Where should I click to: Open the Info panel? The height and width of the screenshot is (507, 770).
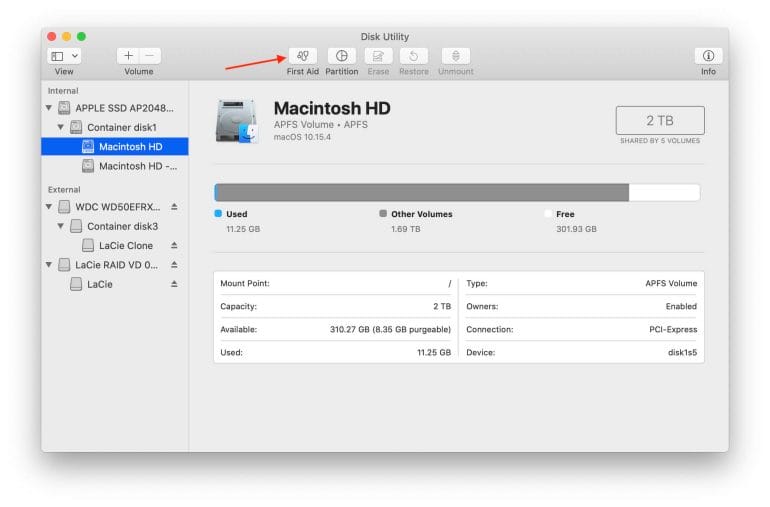708,57
